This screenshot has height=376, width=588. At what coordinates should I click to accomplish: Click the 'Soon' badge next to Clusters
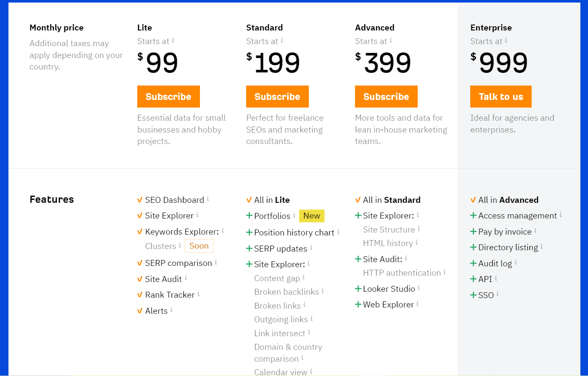point(199,246)
